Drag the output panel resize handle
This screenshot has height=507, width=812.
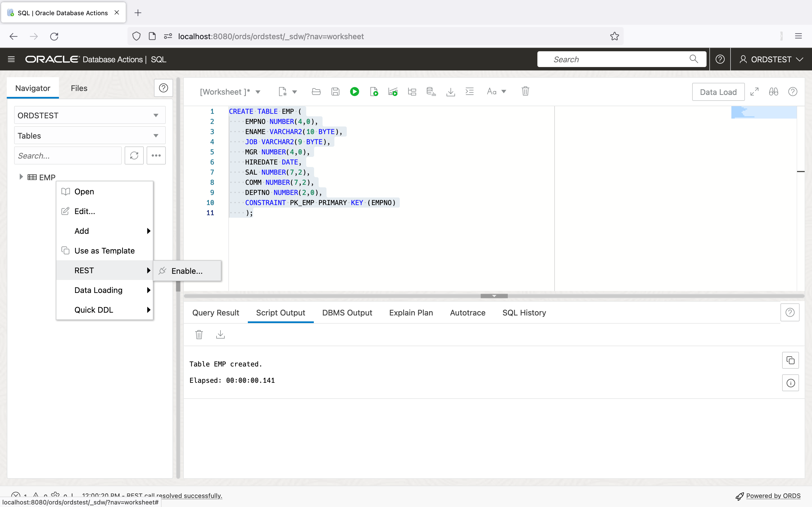click(x=493, y=295)
